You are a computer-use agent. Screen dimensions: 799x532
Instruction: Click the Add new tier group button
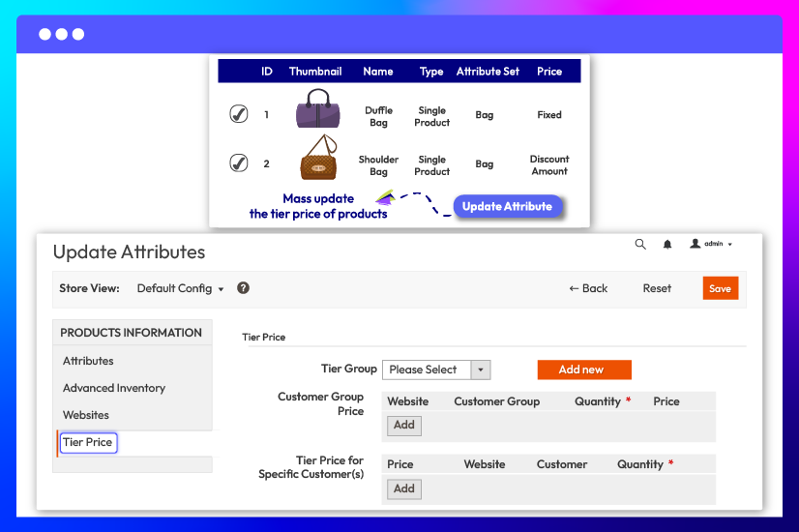584,369
